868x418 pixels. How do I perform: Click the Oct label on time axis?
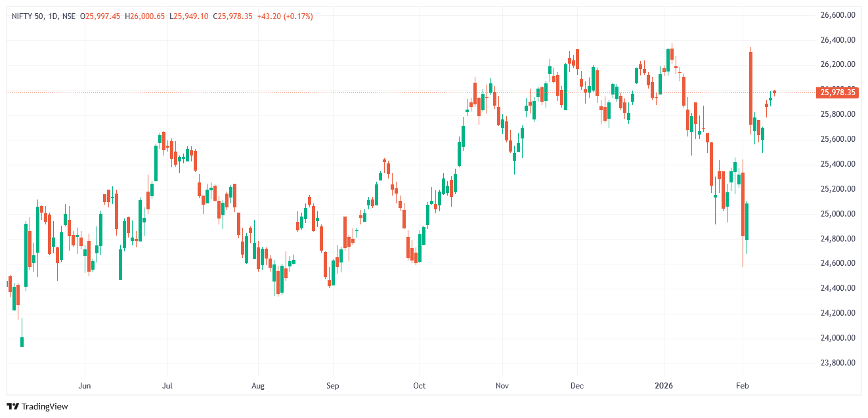[419, 386]
